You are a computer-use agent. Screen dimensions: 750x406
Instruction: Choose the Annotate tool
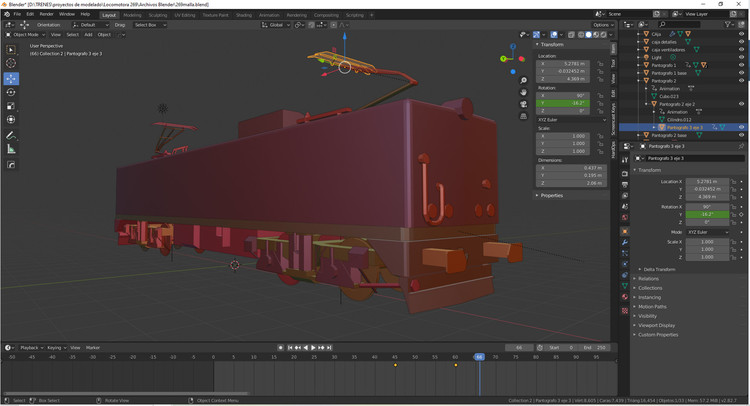coord(11,135)
